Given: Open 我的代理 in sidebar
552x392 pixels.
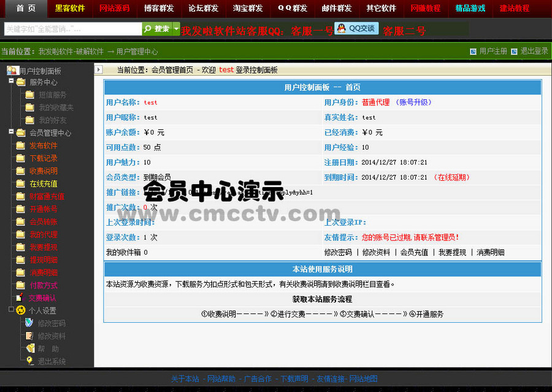Looking at the screenshot, I should point(44,234).
